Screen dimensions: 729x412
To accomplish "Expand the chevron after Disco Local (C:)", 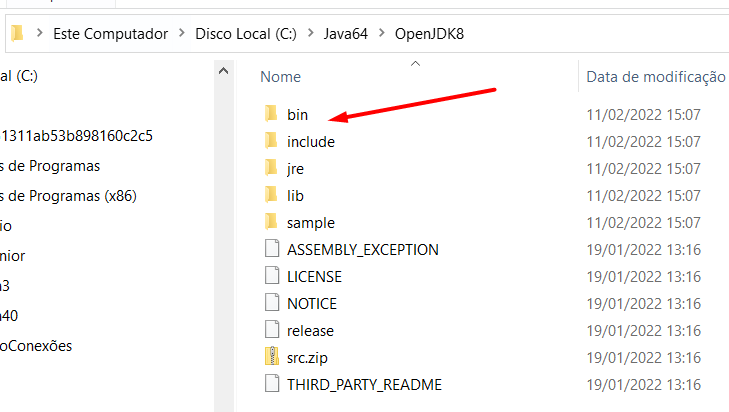I will pos(311,33).
